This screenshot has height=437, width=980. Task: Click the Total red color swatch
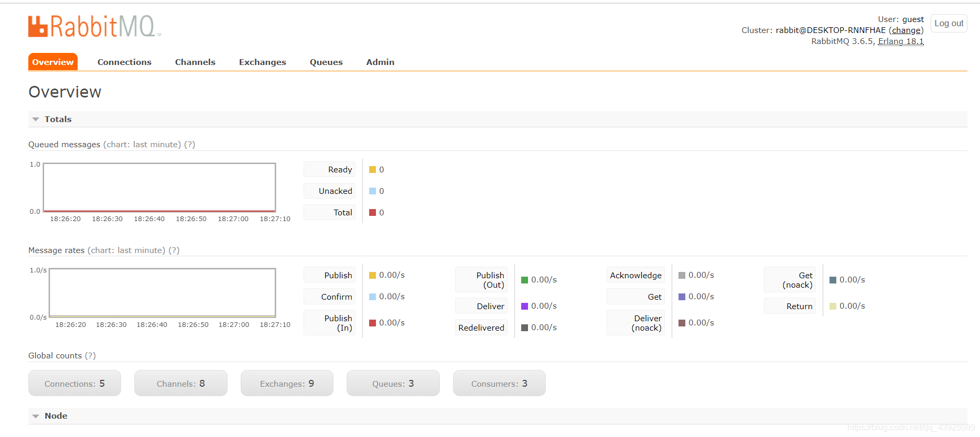click(x=372, y=213)
